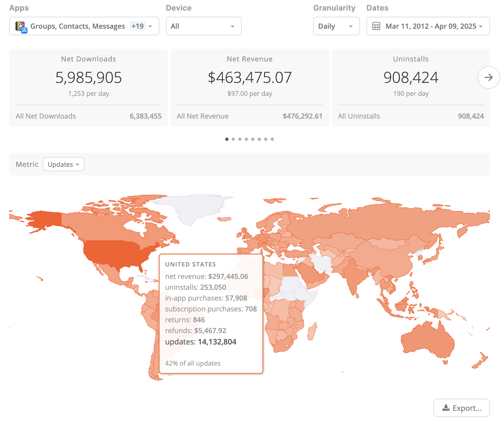Click the right arrow to see next metrics
Image resolution: width=504 pixels, height=423 pixels.
point(488,77)
